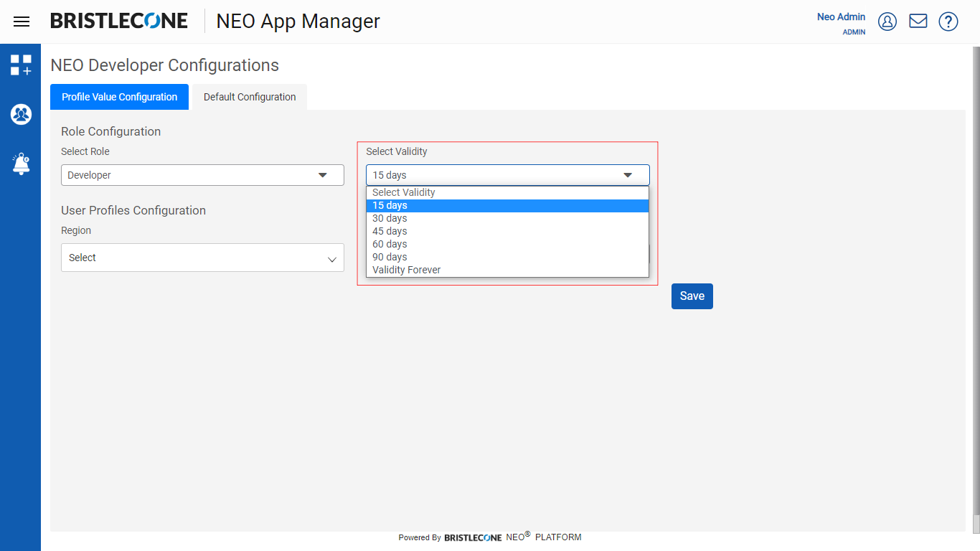Click the Role Configuration section label

tap(110, 131)
